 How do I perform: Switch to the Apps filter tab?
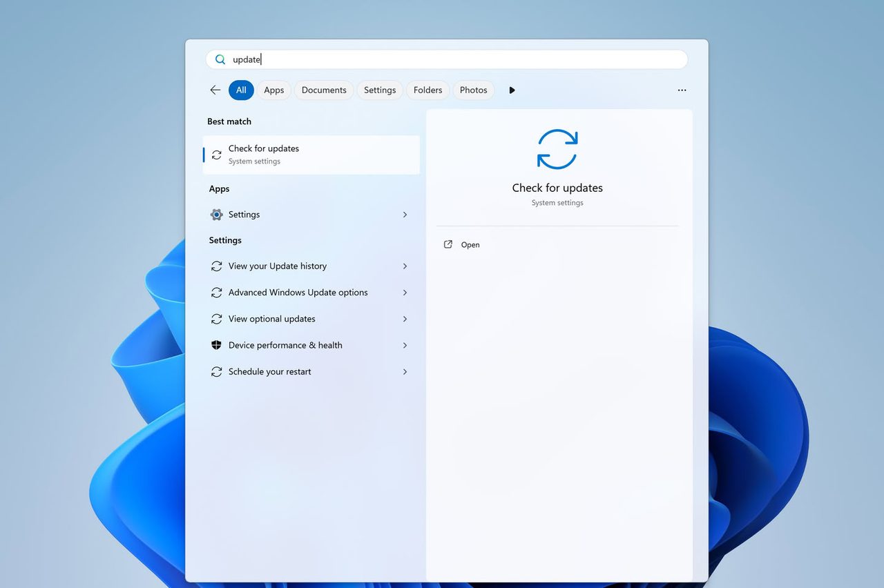pyautogui.click(x=274, y=90)
